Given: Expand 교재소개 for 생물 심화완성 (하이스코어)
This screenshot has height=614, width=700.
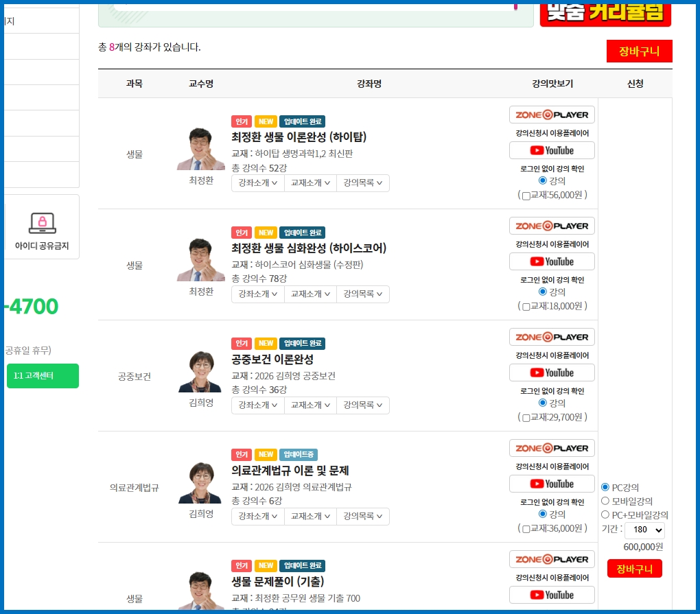Looking at the screenshot, I should coord(311,294).
